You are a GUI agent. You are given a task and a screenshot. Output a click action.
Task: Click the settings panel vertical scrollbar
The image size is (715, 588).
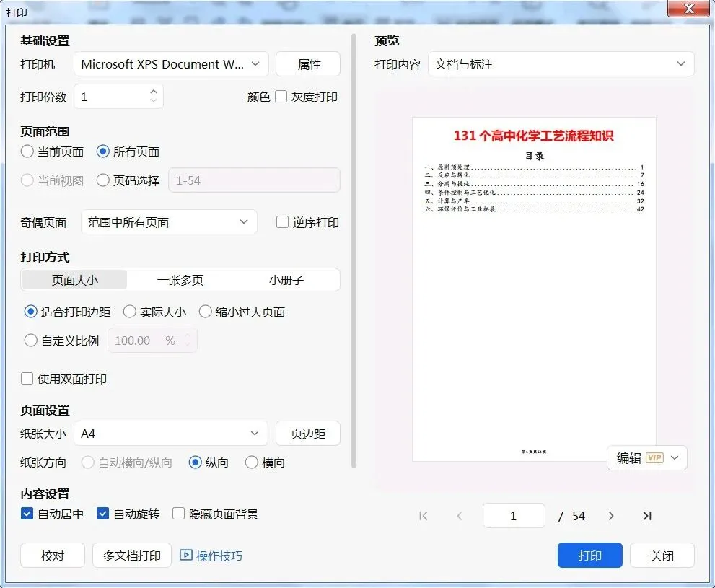click(354, 250)
